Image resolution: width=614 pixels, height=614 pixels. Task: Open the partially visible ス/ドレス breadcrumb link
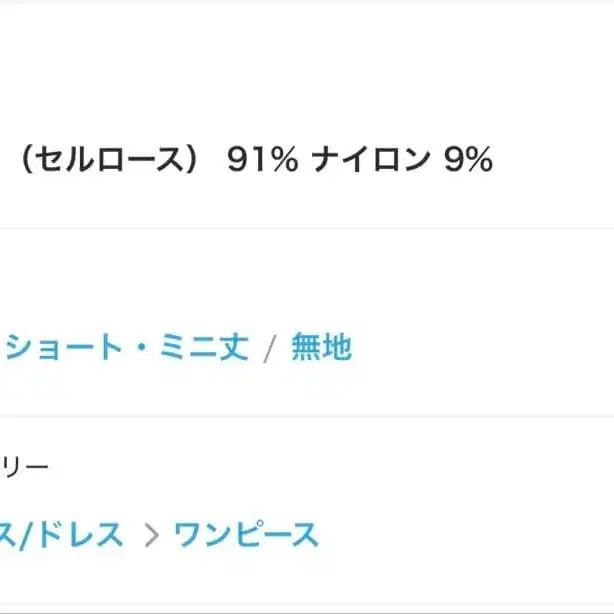point(62,534)
